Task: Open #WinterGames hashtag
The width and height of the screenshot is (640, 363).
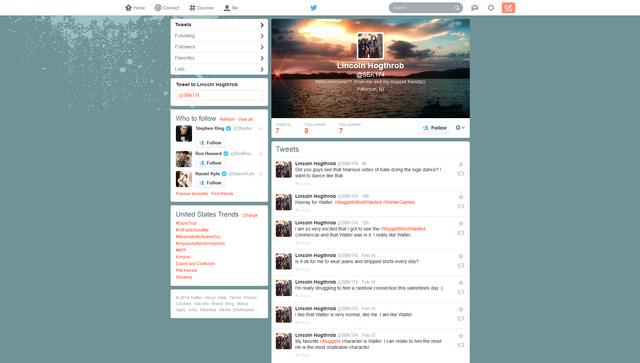Action: coord(399,202)
